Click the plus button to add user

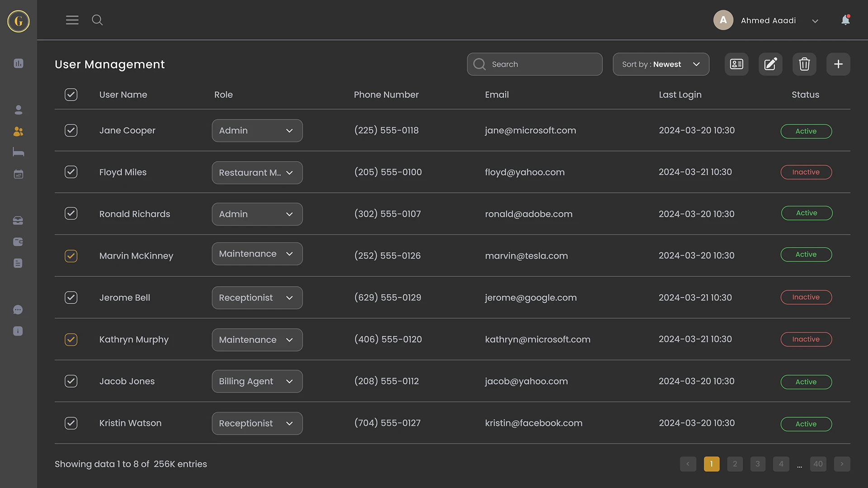coord(838,64)
